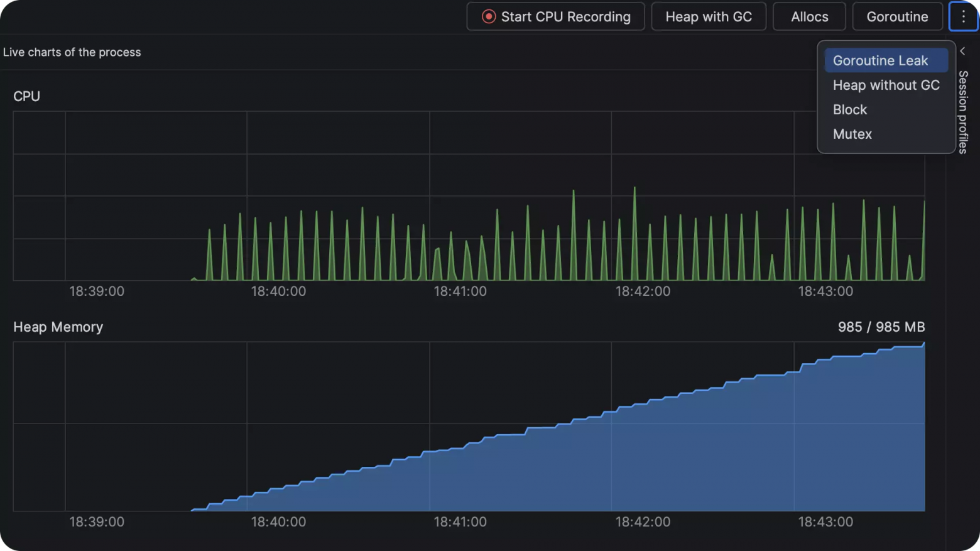Viewport: 980px width, 551px height.
Task: Click the Live charts of the process label
Action: 72,52
